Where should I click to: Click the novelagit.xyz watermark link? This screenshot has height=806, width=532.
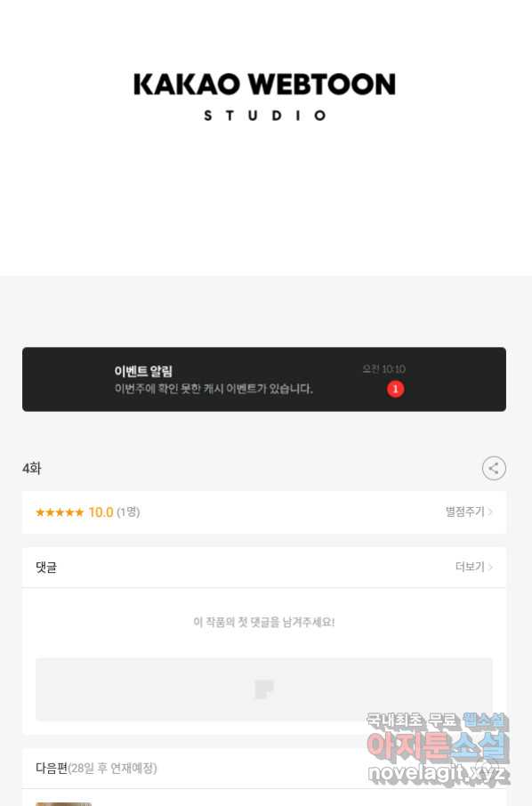pyautogui.click(x=437, y=774)
